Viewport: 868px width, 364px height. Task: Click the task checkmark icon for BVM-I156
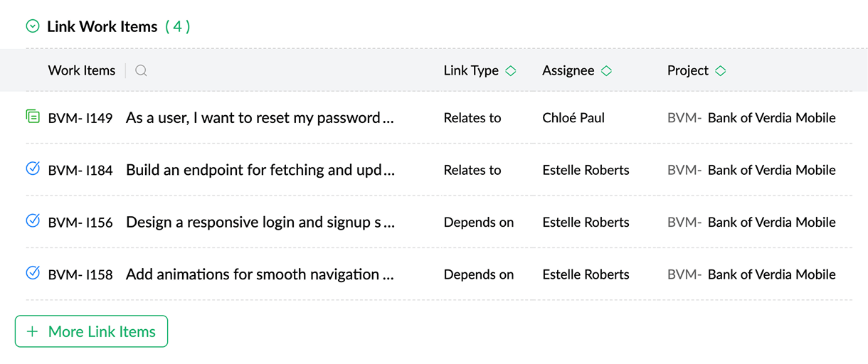[x=32, y=220]
